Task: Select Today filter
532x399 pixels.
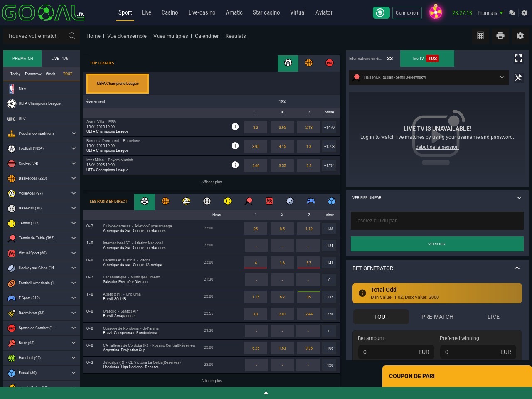Action: (15, 74)
